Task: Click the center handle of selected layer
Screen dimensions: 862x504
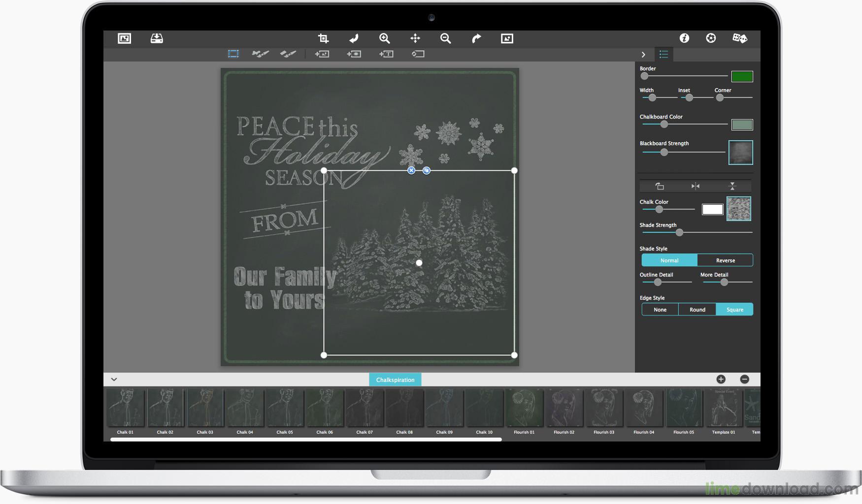Action: 419,263
